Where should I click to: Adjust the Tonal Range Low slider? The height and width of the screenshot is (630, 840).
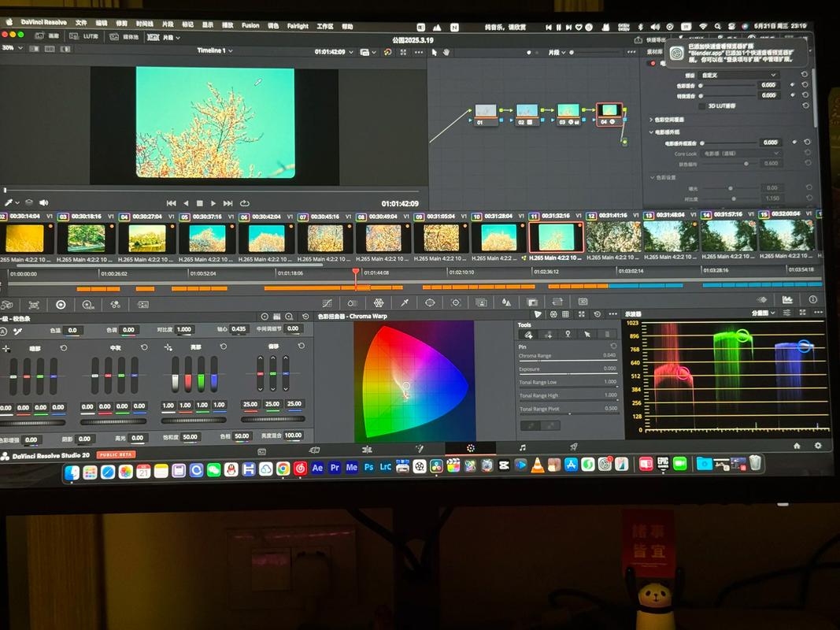coord(568,387)
